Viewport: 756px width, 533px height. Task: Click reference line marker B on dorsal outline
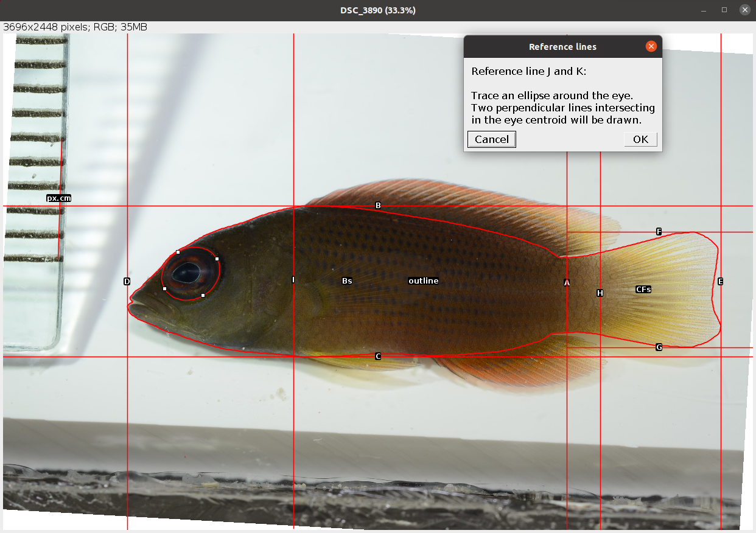(378, 206)
